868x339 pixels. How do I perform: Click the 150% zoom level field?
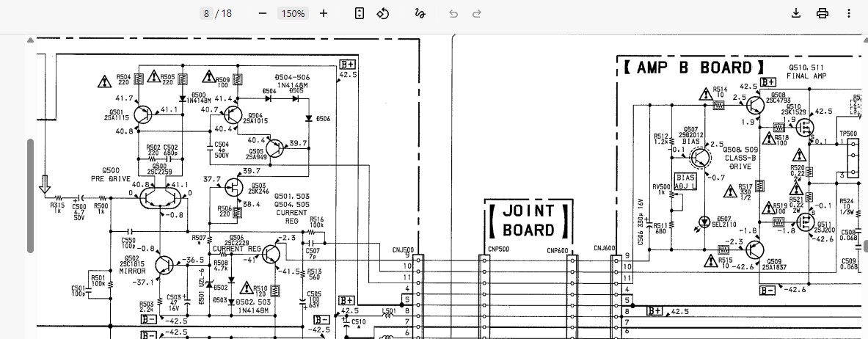(293, 13)
